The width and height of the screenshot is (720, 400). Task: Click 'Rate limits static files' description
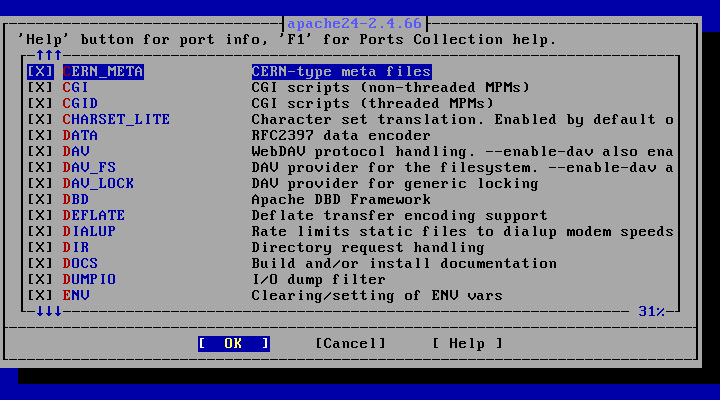click(462, 231)
